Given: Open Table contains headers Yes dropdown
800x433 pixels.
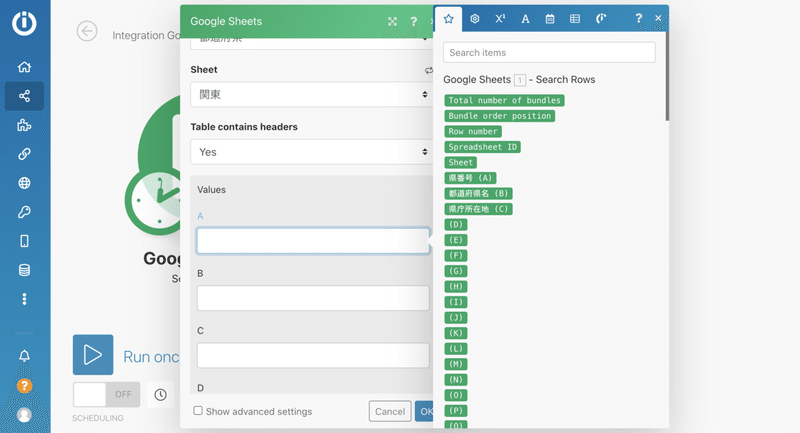Looking at the screenshot, I should 310,152.
